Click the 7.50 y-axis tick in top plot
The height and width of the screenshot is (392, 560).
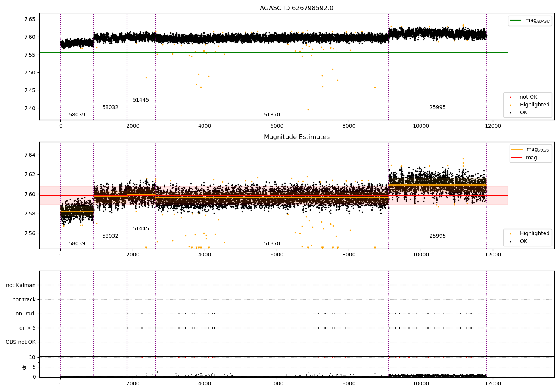30,72
